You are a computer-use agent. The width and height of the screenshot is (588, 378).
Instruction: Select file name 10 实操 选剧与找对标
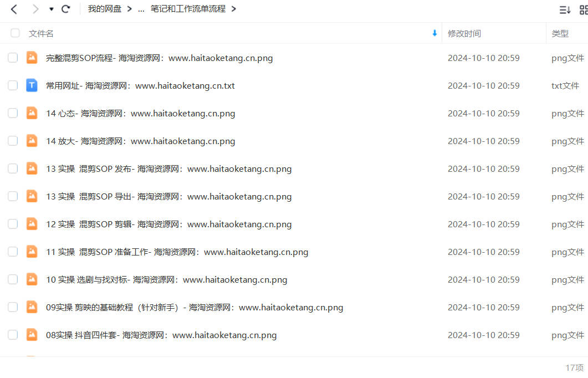click(166, 280)
